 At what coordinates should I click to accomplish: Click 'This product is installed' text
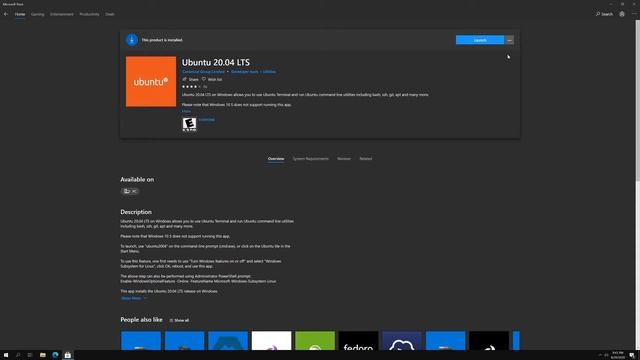(x=162, y=40)
